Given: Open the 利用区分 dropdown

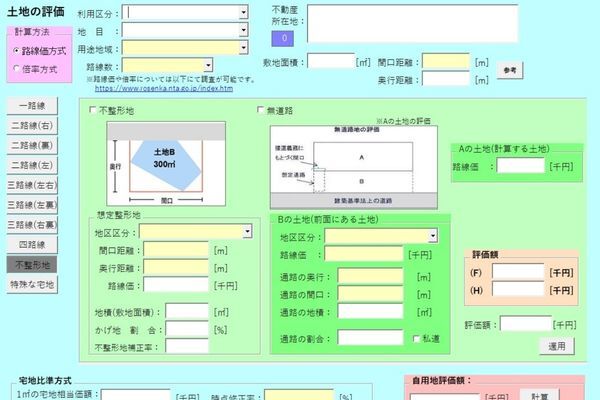Looking at the screenshot, I should point(243,12).
